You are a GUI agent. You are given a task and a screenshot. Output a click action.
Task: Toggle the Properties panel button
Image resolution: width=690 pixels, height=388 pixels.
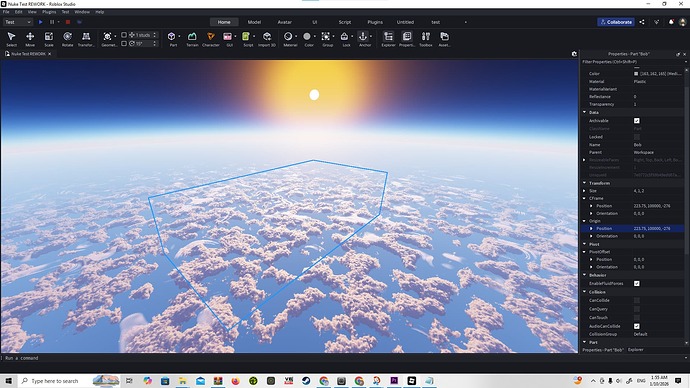(x=407, y=39)
